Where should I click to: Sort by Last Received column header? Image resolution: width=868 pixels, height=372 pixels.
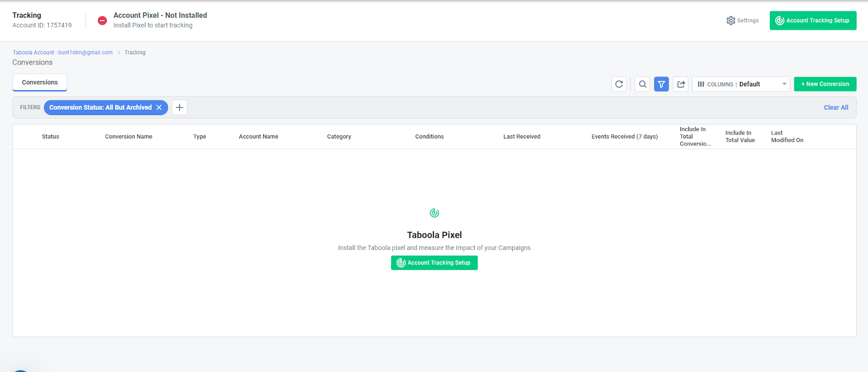tap(522, 137)
